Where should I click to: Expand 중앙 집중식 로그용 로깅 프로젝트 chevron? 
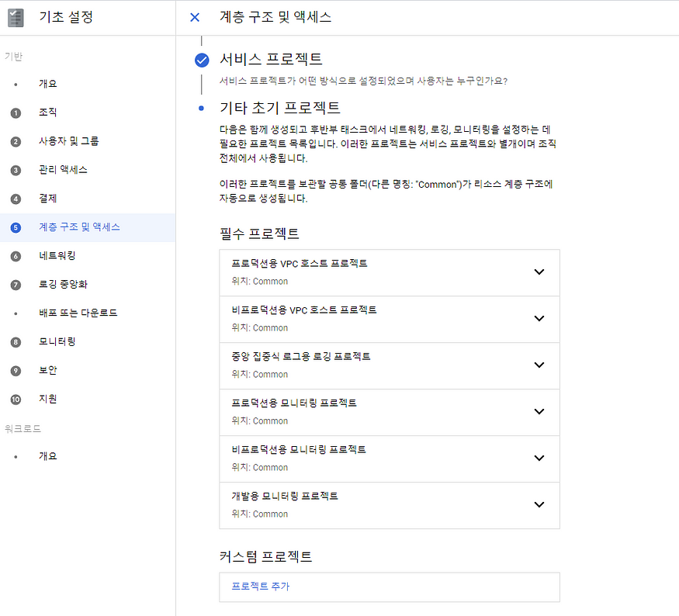point(539,365)
